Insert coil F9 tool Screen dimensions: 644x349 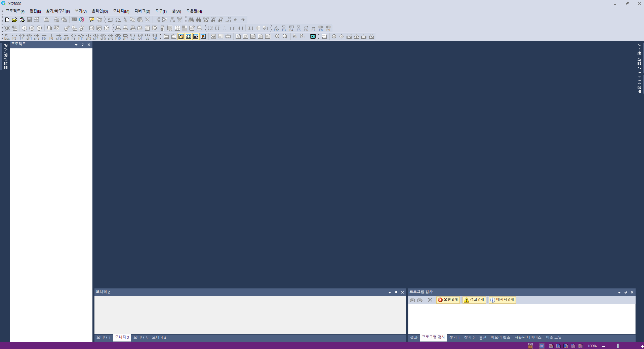(x=74, y=37)
